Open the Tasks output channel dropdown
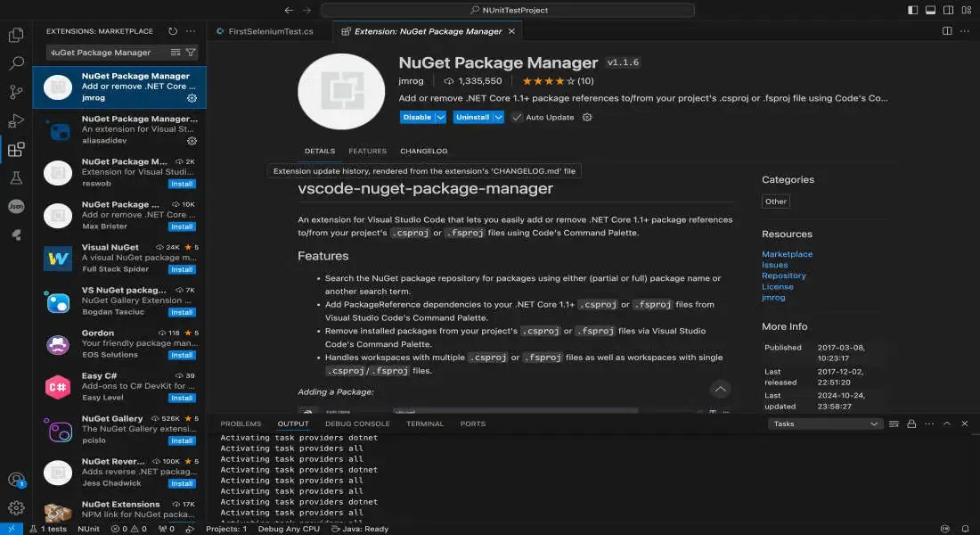 click(825, 424)
